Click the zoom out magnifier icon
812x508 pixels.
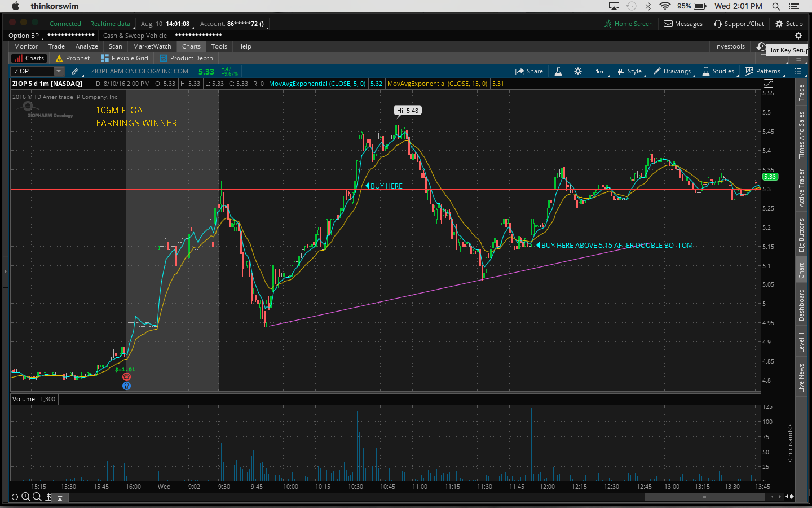37,497
